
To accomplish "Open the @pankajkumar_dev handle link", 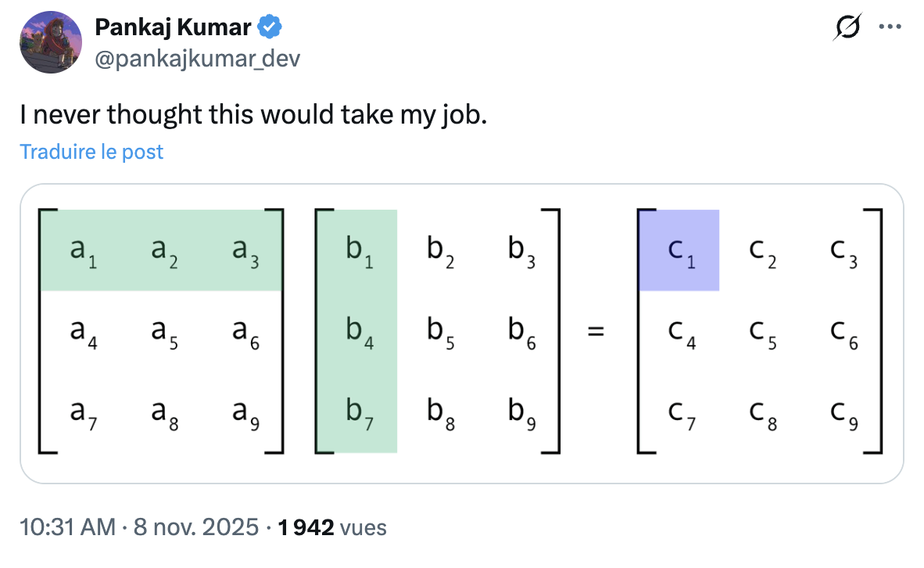I will pos(197,59).
